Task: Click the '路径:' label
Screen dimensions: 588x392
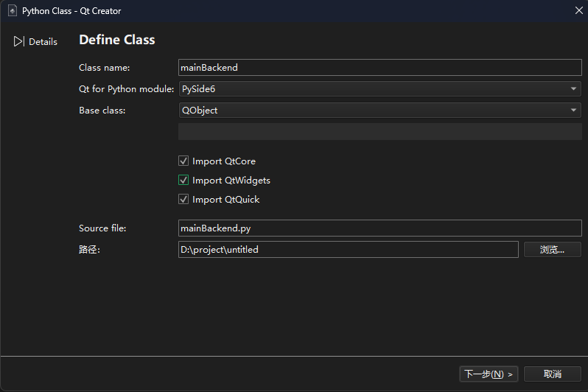Action: pos(89,250)
